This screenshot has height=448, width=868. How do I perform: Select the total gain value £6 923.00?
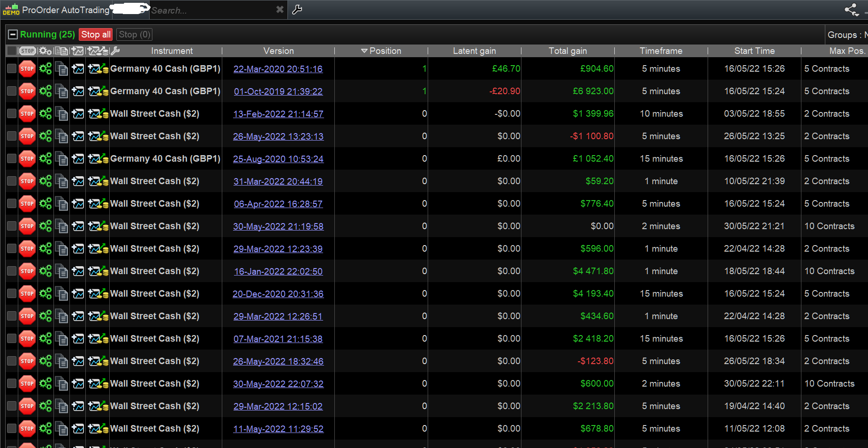(x=593, y=91)
